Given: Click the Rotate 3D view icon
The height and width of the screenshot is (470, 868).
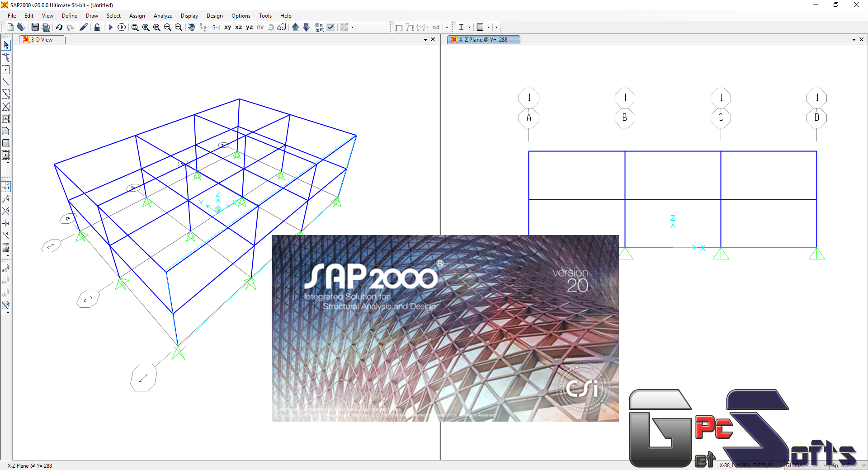Looking at the screenshot, I should pyautogui.click(x=271, y=27).
